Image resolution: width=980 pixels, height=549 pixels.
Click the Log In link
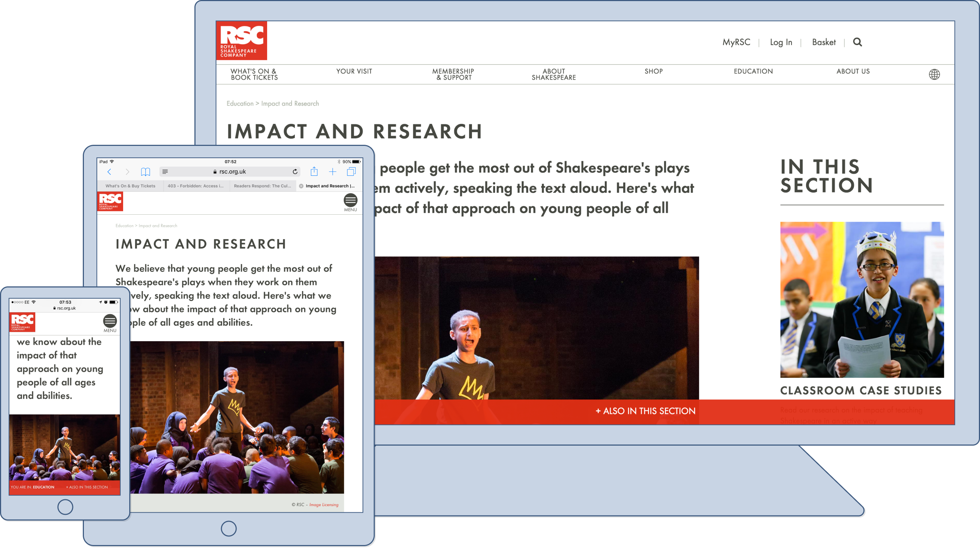click(781, 42)
